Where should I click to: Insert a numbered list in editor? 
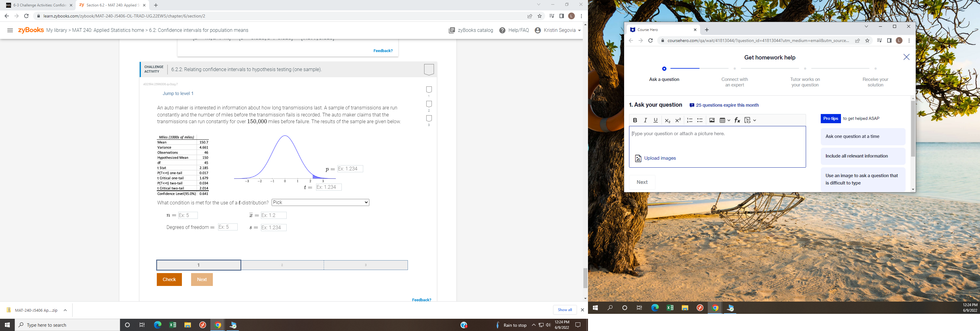[689, 120]
